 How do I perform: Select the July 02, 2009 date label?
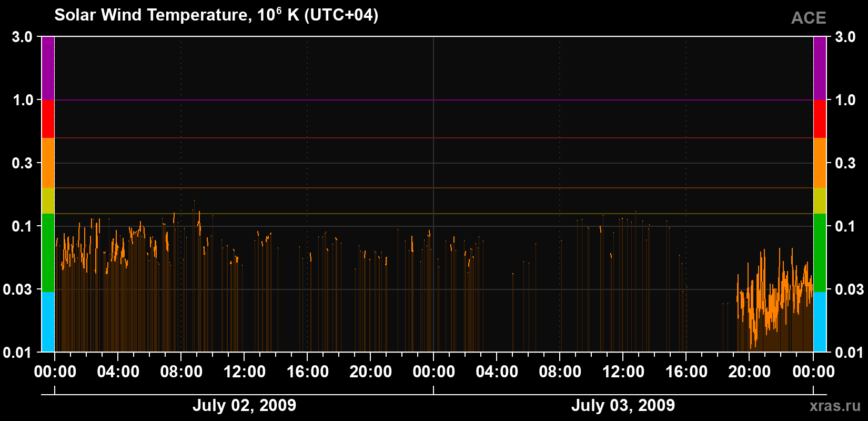pos(244,405)
